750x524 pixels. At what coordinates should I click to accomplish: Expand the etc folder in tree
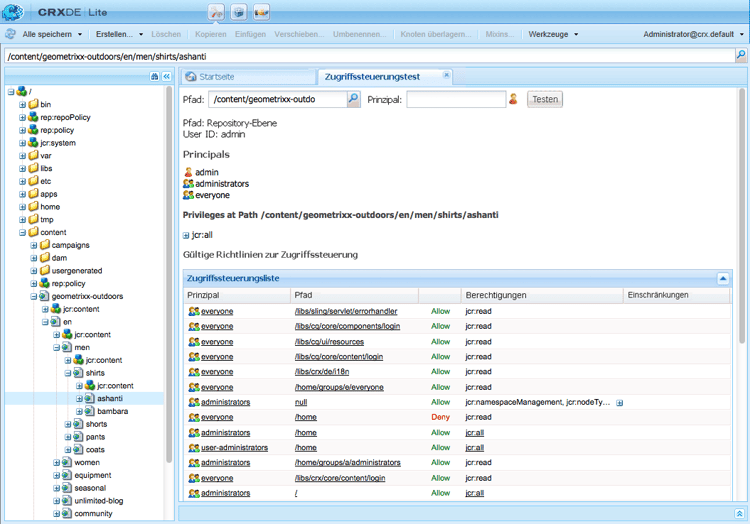coord(22,181)
